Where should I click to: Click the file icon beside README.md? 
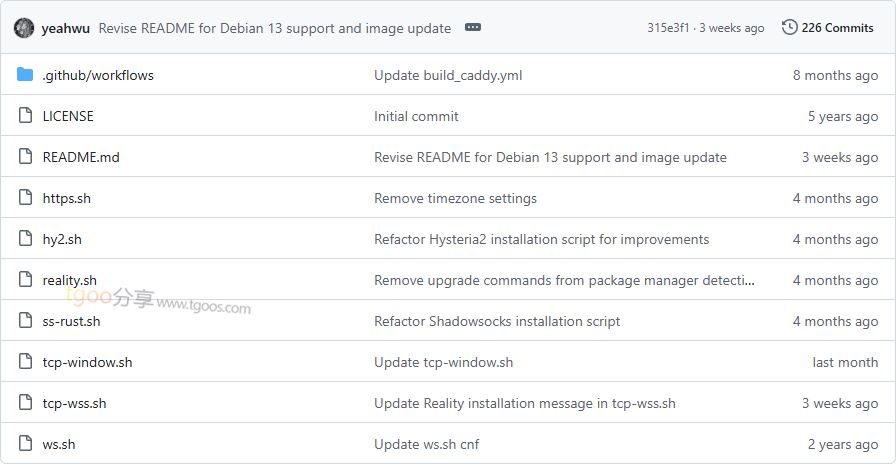click(x=25, y=157)
